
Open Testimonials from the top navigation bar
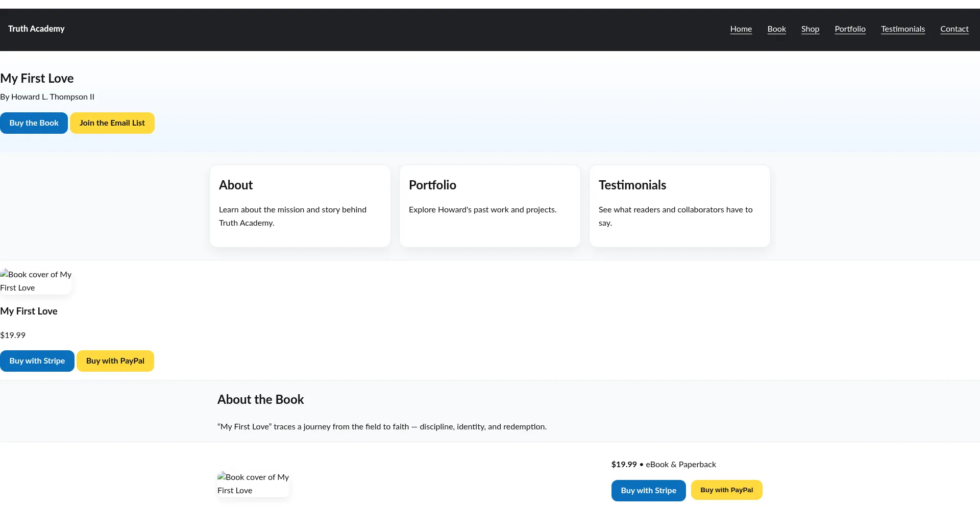click(902, 29)
